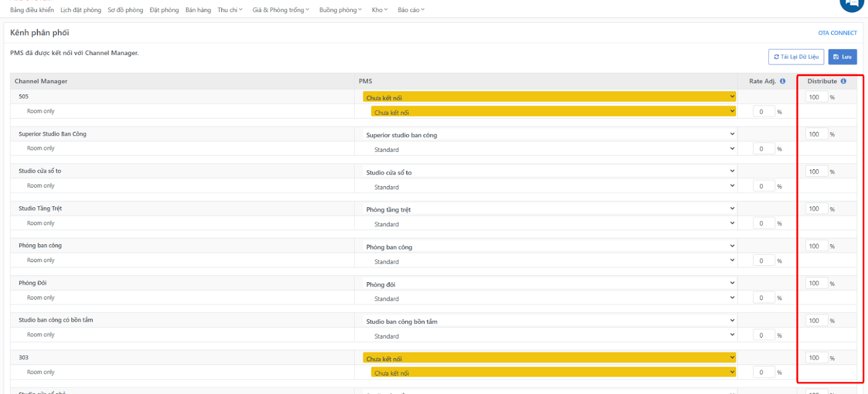Click the Tải Lại Dữ Liệu button

point(796,57)
